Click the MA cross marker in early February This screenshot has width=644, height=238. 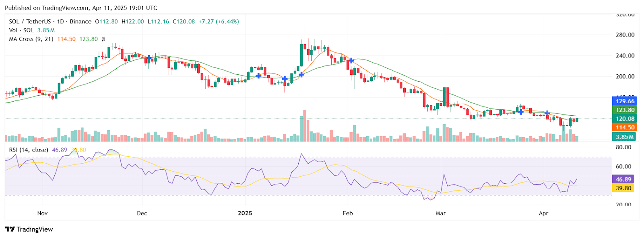[x=351, y=60]
